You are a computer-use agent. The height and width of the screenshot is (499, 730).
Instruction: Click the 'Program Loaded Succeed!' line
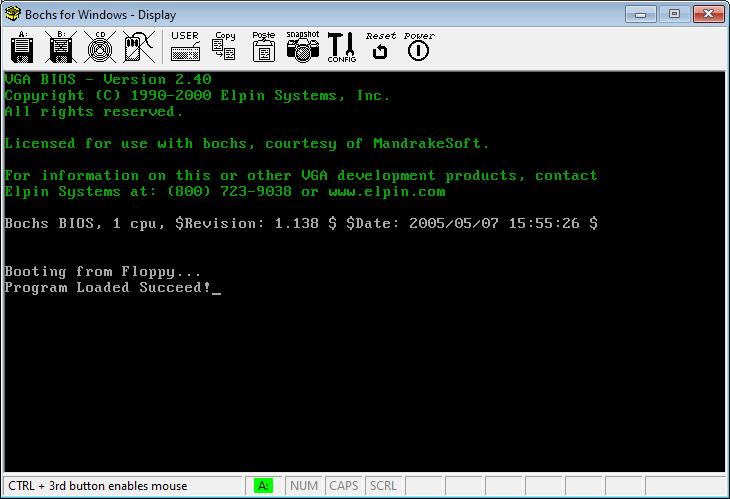108,288
